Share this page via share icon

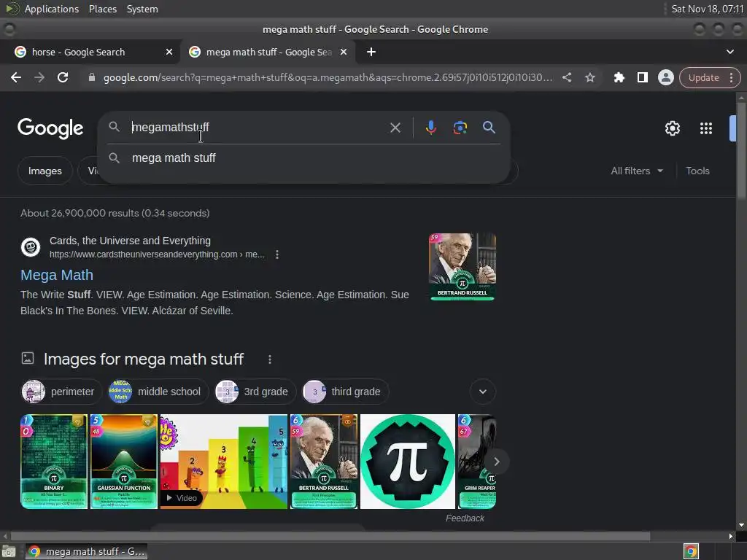point(566,77)
